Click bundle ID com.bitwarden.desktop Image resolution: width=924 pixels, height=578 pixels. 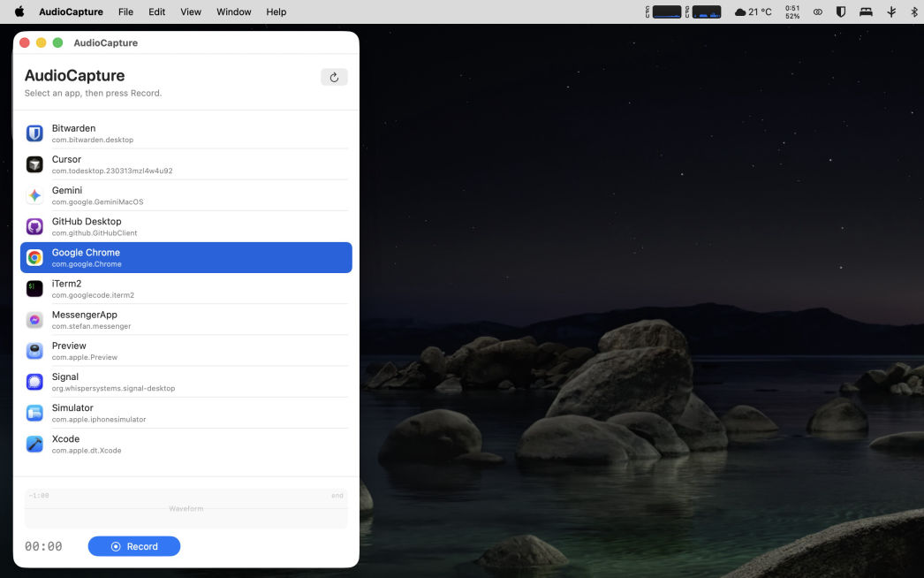tap(93, 140)
